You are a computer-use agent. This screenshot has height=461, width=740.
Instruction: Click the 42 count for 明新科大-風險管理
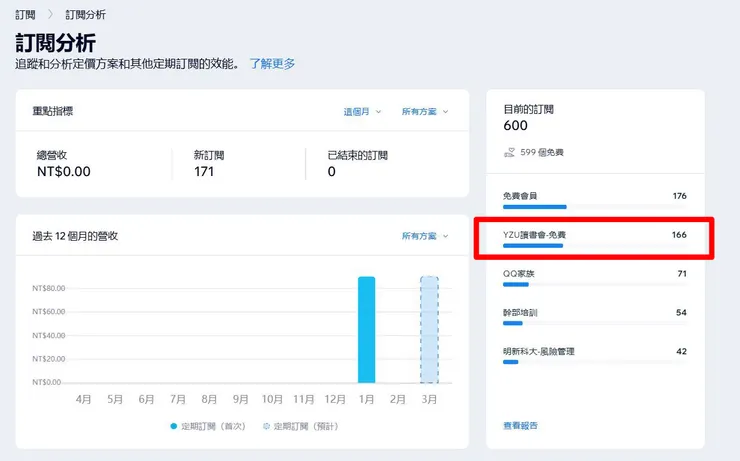click(681, 352)
